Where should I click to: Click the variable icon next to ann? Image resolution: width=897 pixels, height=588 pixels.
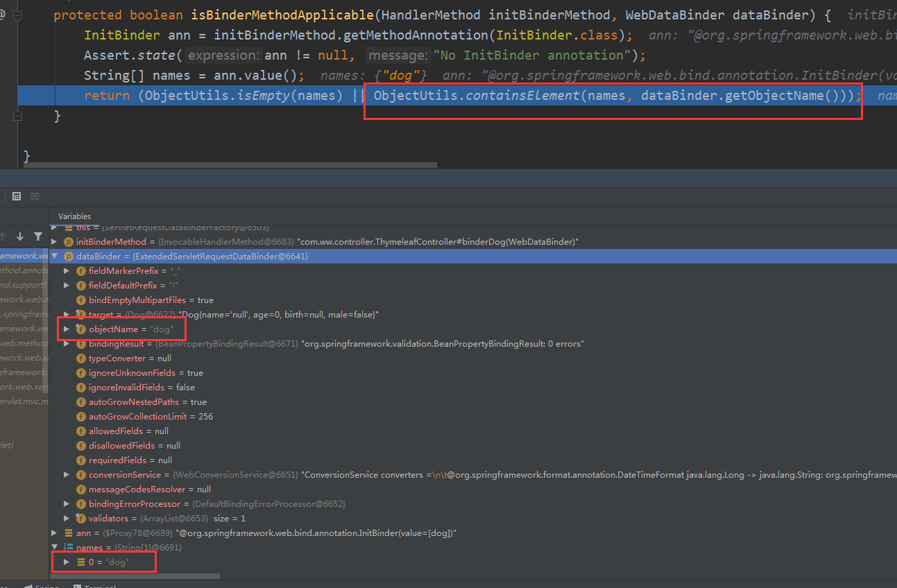[x=69, y=533]
